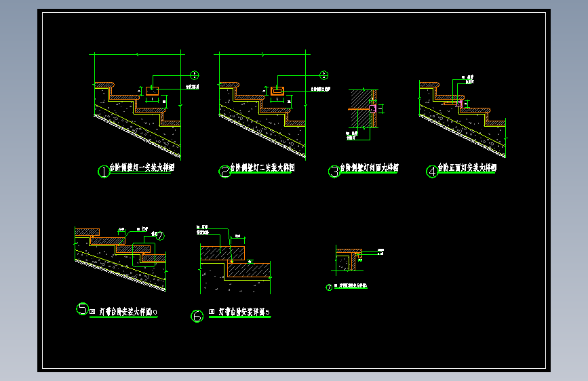Select the circled number 4 detail marker
588x381 pixels.
click(x=432, y=172)
